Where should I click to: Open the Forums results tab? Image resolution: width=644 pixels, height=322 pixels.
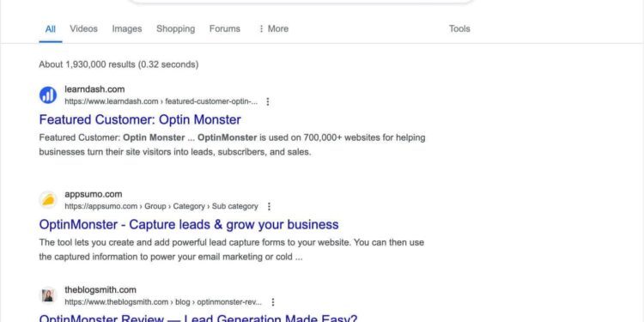225,28
